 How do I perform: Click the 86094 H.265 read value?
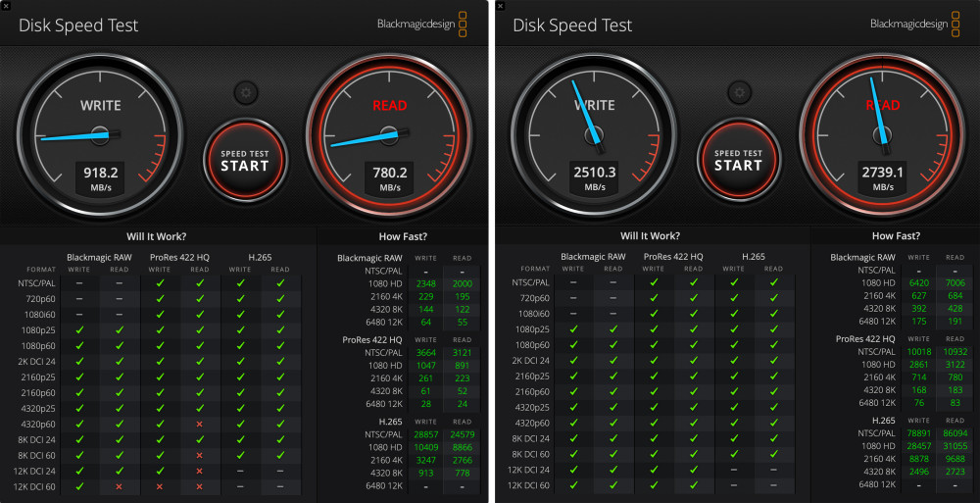tap(955, 433)
